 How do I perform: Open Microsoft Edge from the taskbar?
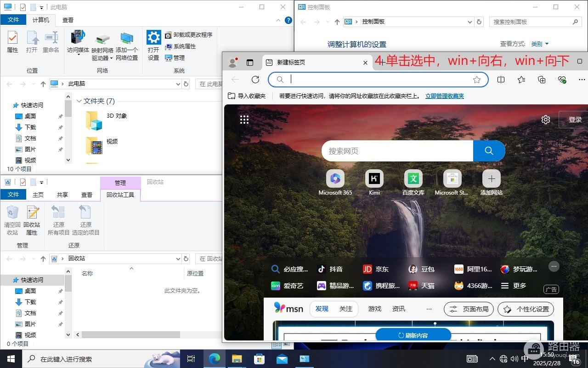tap(214, 359)
